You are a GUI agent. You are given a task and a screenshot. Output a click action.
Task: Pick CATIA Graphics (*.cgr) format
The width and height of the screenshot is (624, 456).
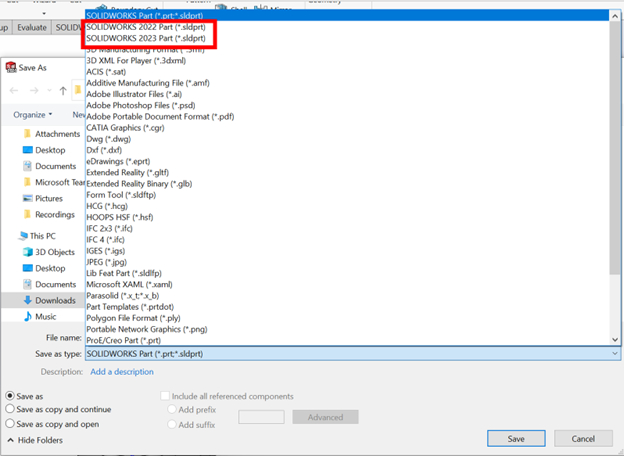pos(347,128)
